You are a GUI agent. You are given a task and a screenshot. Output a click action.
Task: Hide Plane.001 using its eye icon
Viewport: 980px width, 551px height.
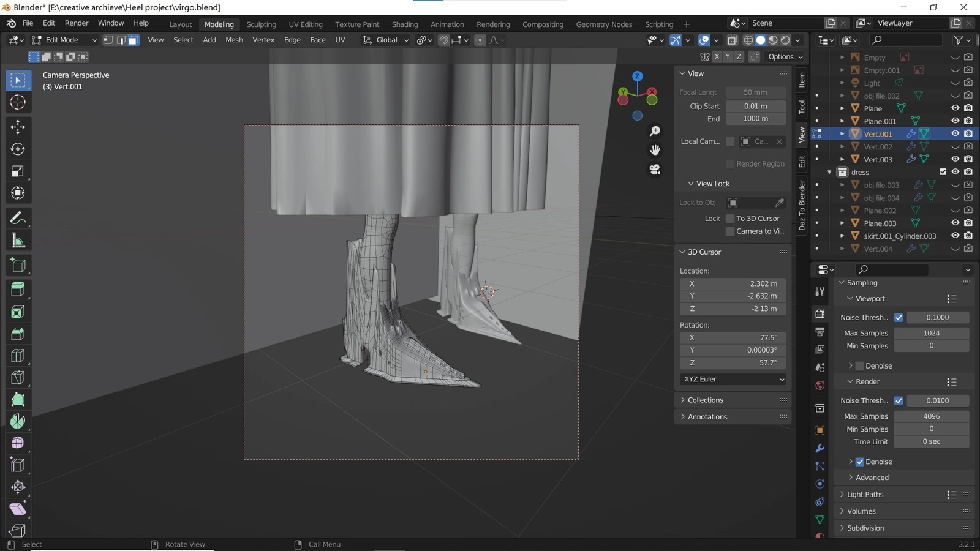[x=955, y=121]
